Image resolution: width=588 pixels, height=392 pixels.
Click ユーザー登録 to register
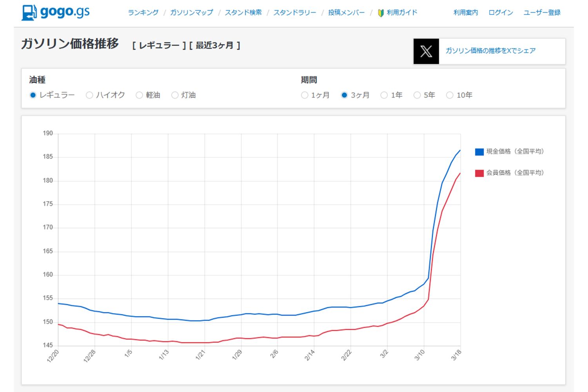tap(542, 12)
